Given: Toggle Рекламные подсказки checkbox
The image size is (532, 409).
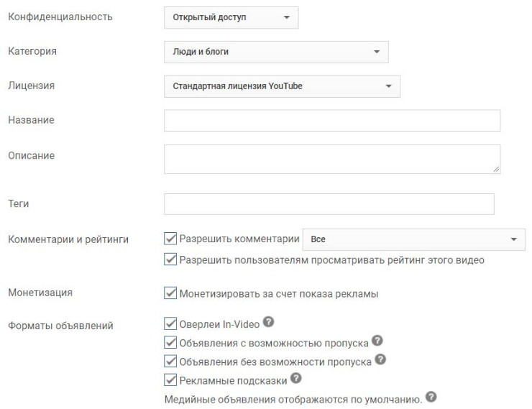Looking at the screenshot, I should click(x=170, y=380).
